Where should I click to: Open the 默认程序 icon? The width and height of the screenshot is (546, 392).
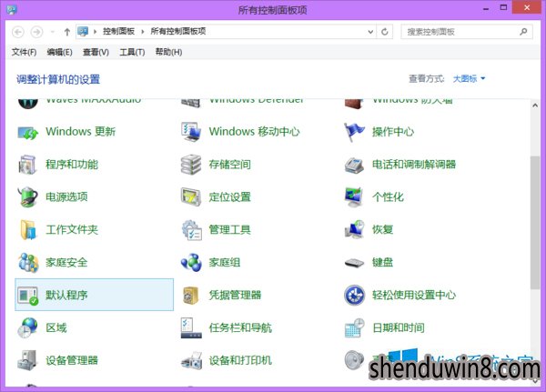pos(28,296)
